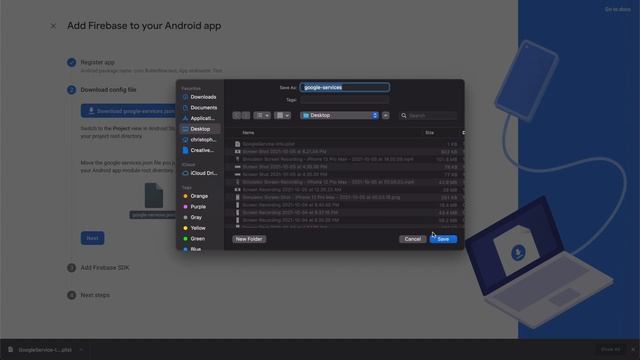This screenshot has width=640, height=360.
Task: Go forward with the right arrow button
Action: 246,116
